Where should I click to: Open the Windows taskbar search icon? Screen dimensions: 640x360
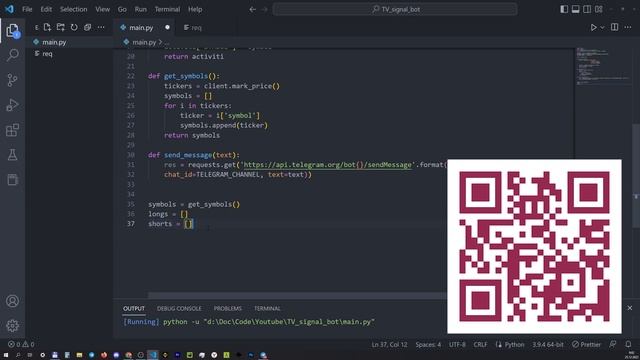point(18,355)
